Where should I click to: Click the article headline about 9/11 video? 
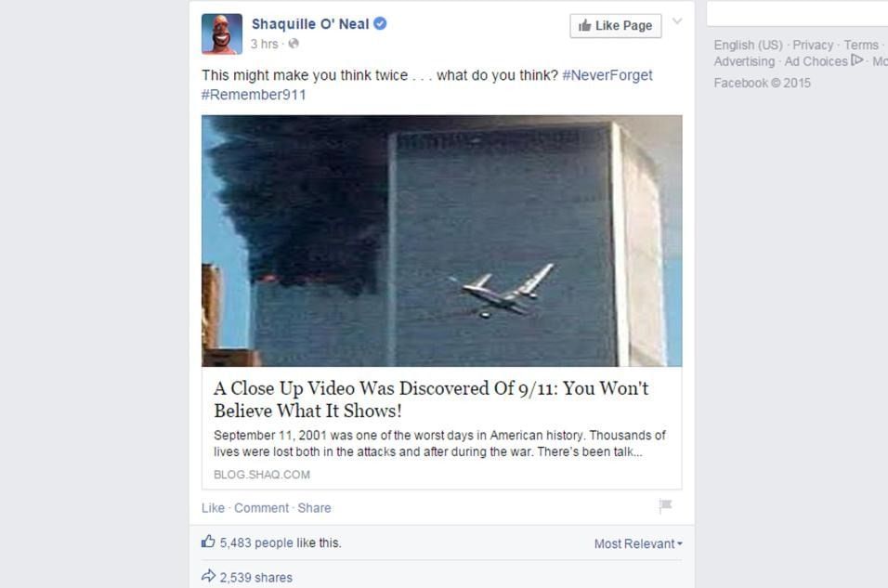click(x=431, y=399)
